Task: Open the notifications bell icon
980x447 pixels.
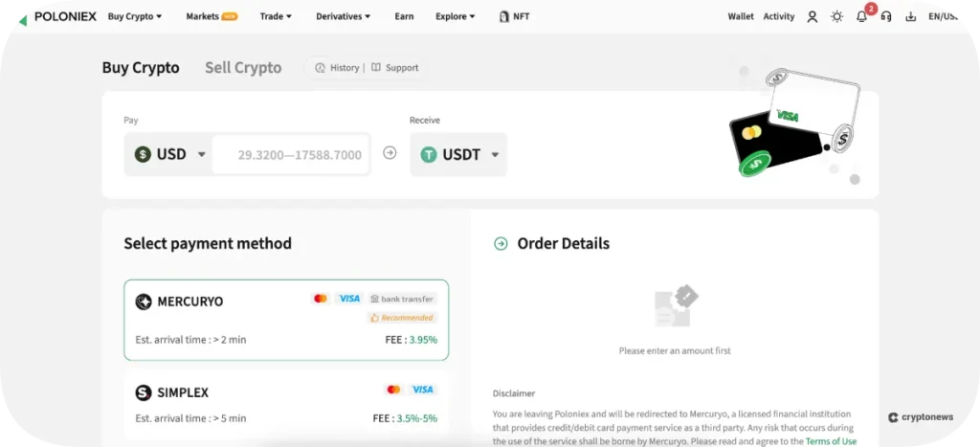Action: pos(861,16)
